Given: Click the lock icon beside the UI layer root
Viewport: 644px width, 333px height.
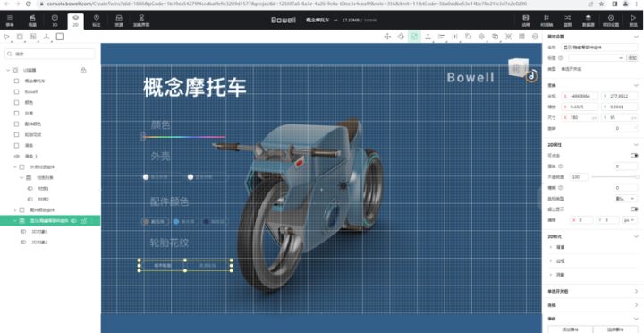Looking at the screenshot, I should pos(83,71).
